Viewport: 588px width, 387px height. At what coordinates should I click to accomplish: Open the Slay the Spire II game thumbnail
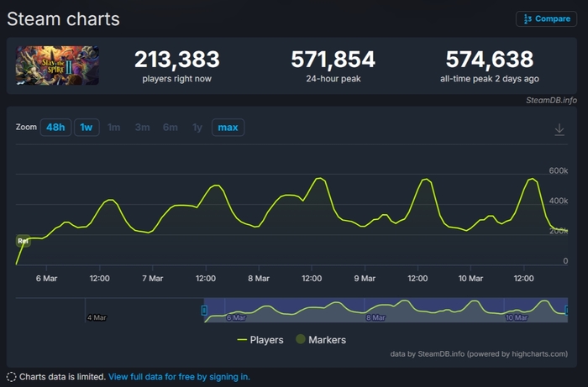click(x=57, y=65)
